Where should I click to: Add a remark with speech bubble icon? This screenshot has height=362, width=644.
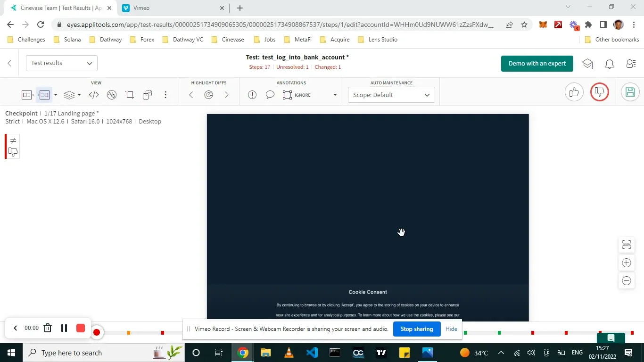[x=270, y=95]
